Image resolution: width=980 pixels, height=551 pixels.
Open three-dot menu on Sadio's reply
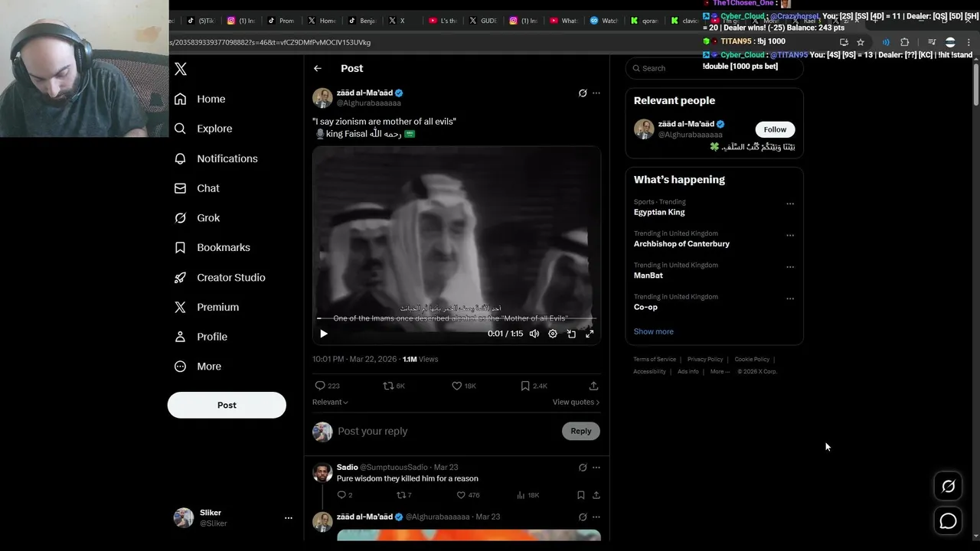click(x=596, y=468)
